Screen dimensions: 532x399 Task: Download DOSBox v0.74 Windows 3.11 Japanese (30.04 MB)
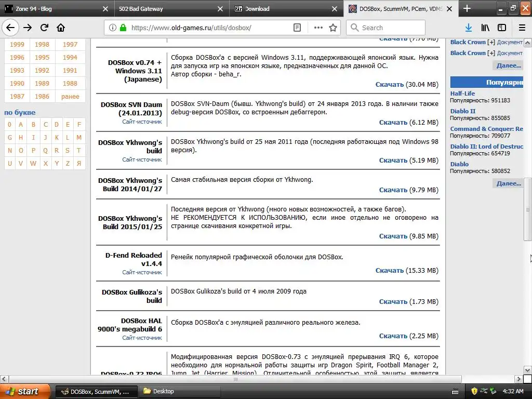390,85
